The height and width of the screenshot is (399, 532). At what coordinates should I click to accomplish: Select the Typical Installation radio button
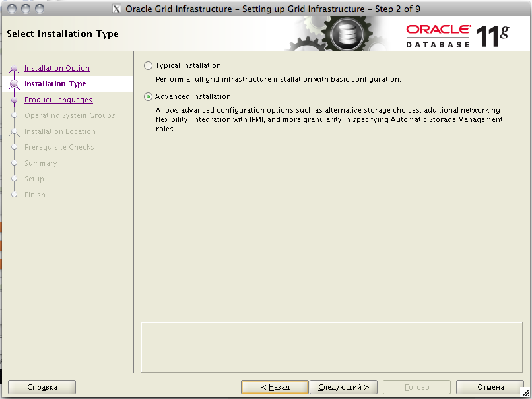coord(148,66)
